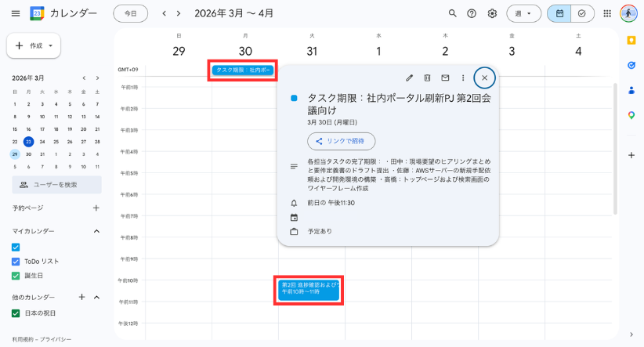This screenshot has height=347, width=644.
Task: Click the 予定あり availability text
Action: click(x=320, y=232)
